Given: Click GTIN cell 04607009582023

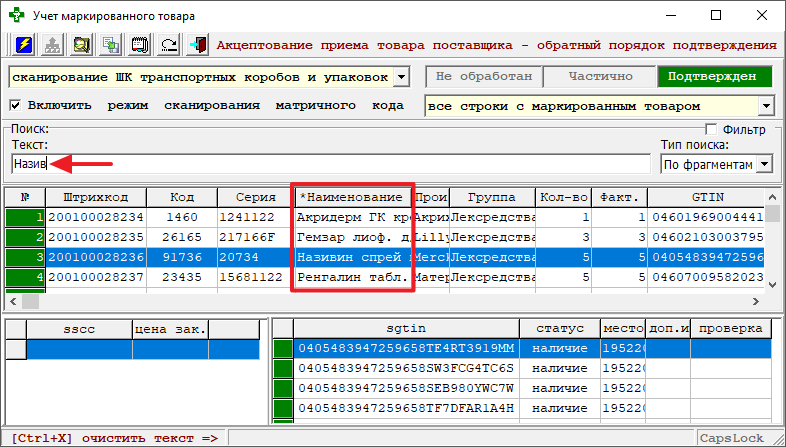Looking at the screenshot, I should [706, 277].
